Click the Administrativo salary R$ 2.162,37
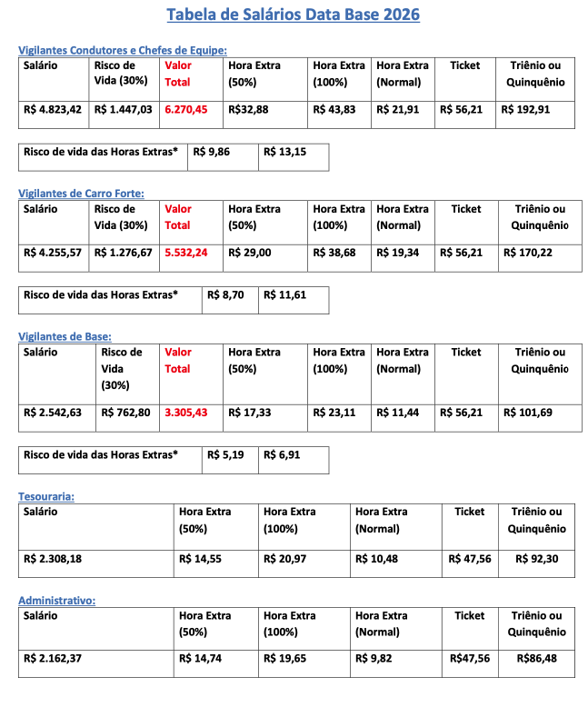This screenshot has width=588, height=707. click(x=53, y=659)
